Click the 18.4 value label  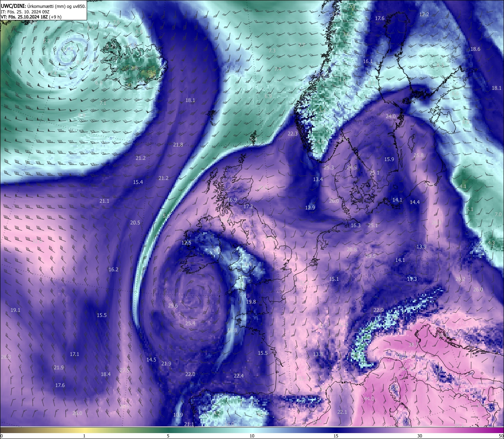[x=106, y=374]
